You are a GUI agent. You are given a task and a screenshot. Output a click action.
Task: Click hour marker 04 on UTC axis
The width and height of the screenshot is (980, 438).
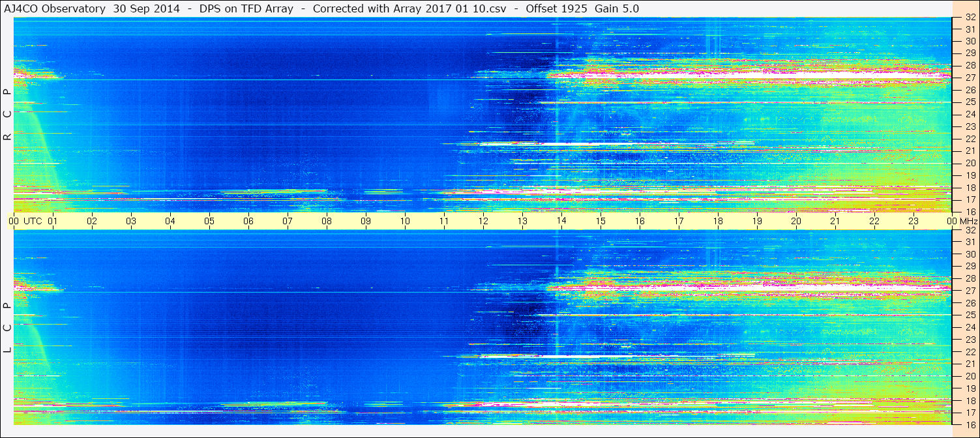tap(170, 221)
